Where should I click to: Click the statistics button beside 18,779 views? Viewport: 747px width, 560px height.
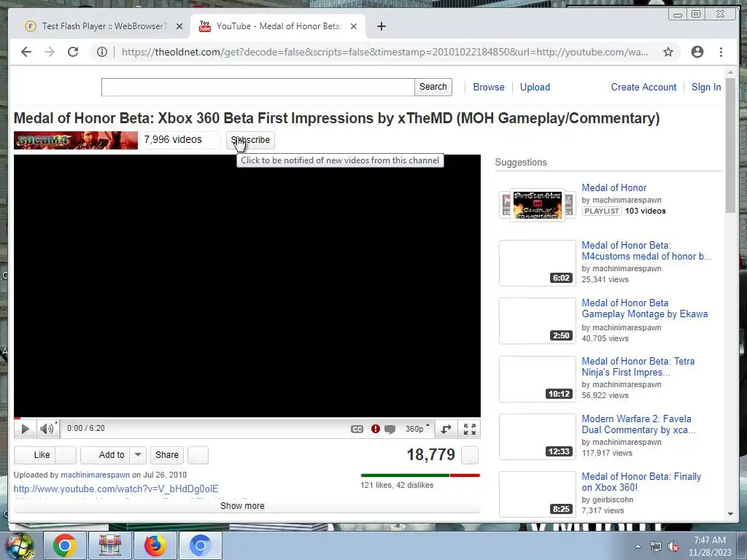tap(470, 455)
